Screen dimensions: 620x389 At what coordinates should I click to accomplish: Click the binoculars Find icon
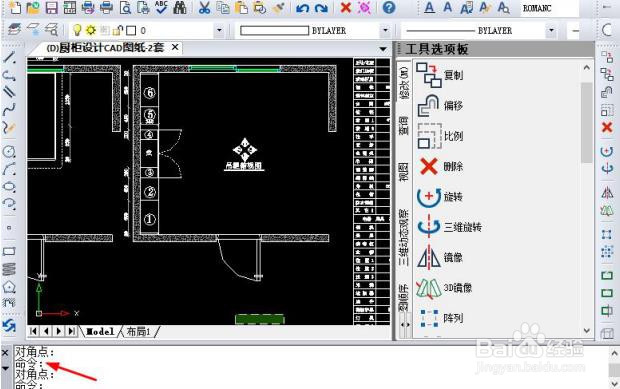pos(180,8)
